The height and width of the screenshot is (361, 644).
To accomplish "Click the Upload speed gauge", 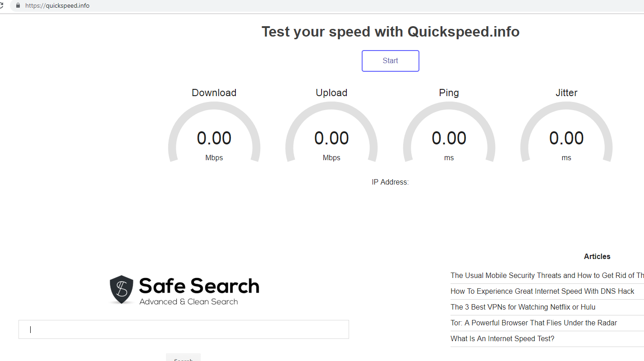I will (331, 133).
